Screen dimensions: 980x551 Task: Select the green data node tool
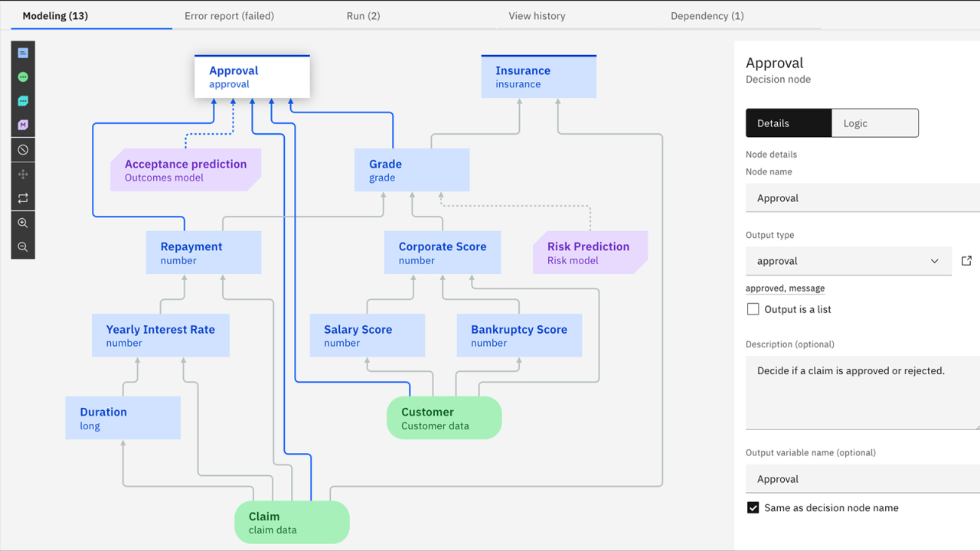click(x=22, y=77)
